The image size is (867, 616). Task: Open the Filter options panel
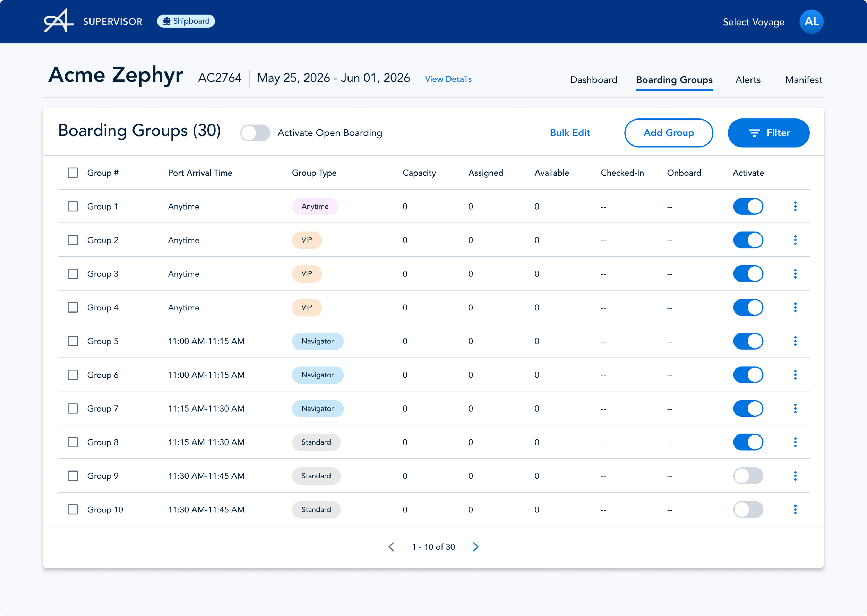click(x=768, y=133)
